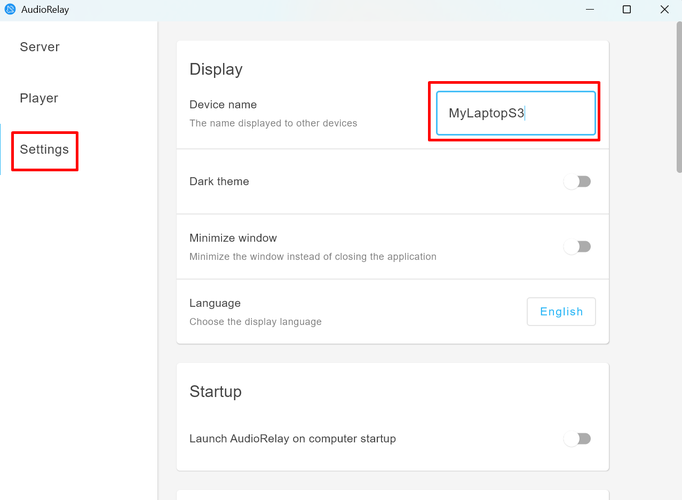The height and width of the screenshot is (500, 682).
Task: Click the AudioRelay title bar text
Action: point(45,10)
